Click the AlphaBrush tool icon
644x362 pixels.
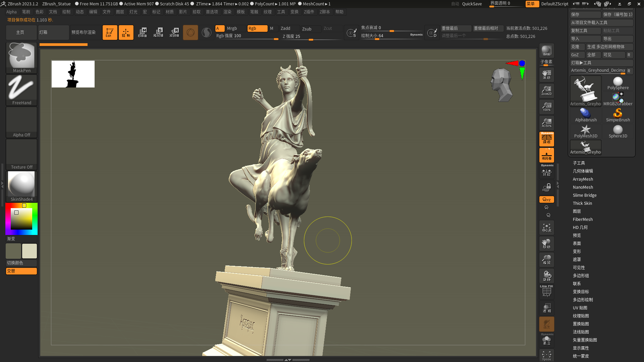coord(585,114)
